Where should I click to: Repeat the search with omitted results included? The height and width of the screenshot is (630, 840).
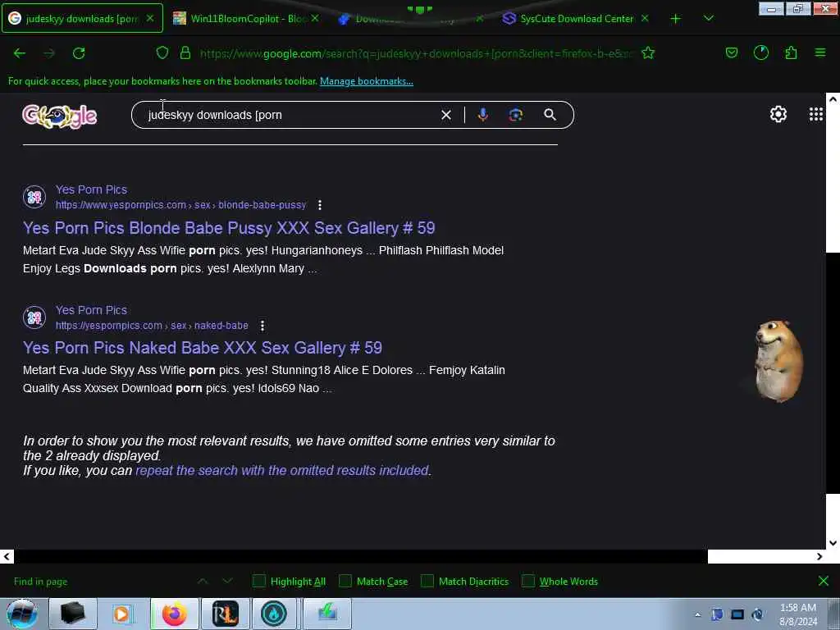pyautogui.click(x=282, y=470)
